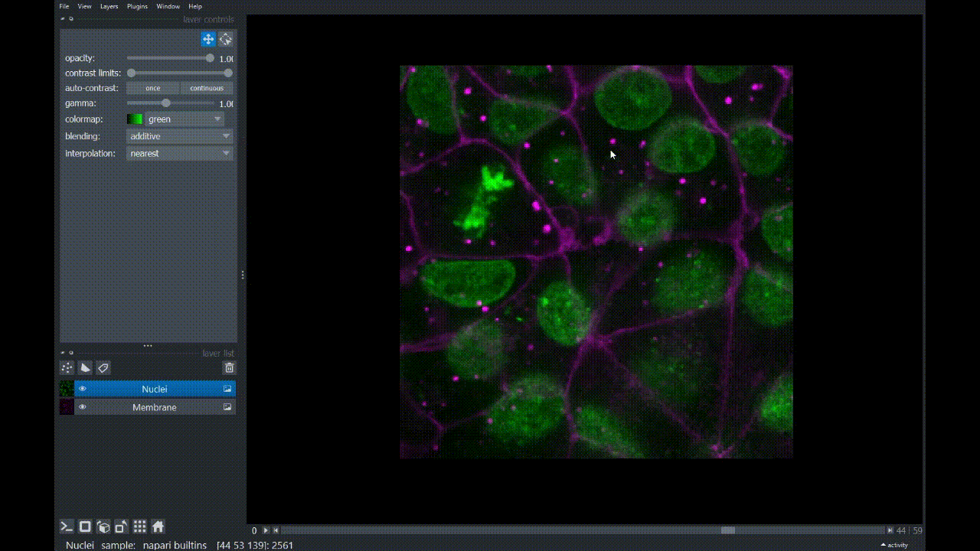Viewport: 980px width, 551px height.
Task: Click the new shapes layer icon
Action: coord(85,368)
